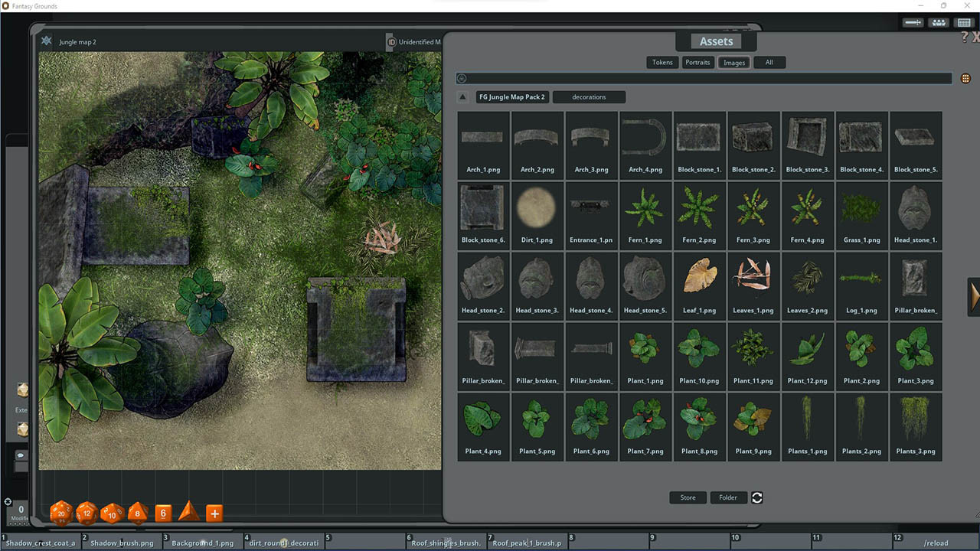Click hotkey slot 7 Roof_peak_1_brush
980x551 pixels.
(x=527, y=542)
